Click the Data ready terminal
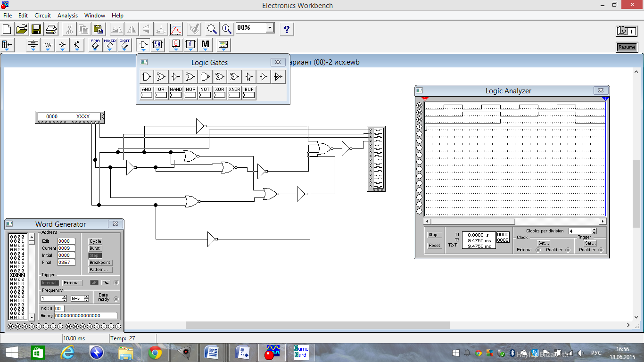This screenshot has height=362, width=644. pyautogui.click(x=116, y=299)
